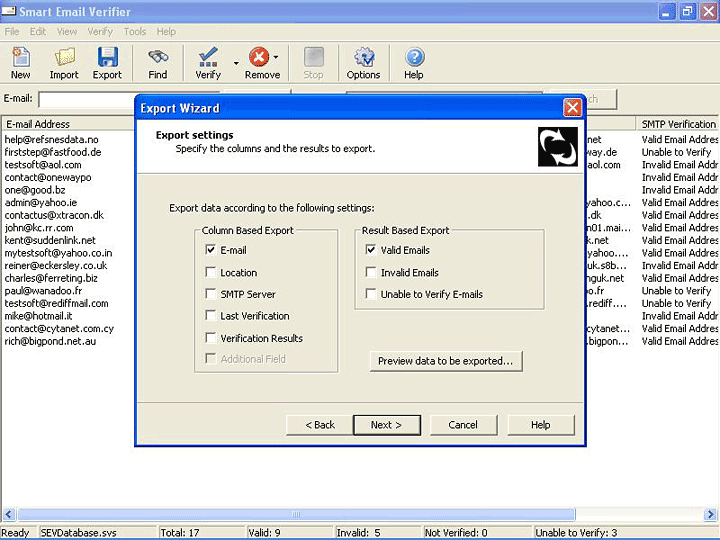Screen dimensions: 720x540
Task: Uncheck the E-mail column checkbox
Action: coord(211,250)
